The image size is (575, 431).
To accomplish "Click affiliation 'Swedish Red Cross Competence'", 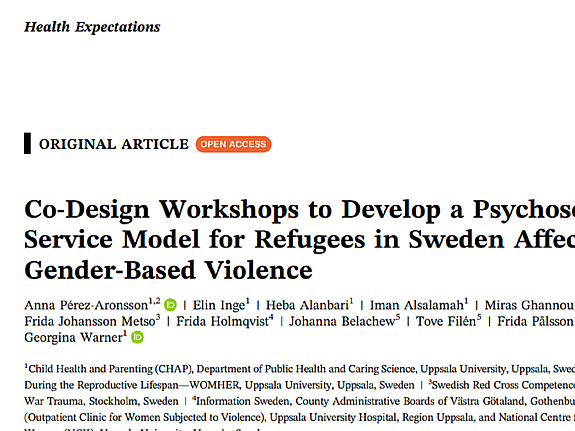I will 503,385.
